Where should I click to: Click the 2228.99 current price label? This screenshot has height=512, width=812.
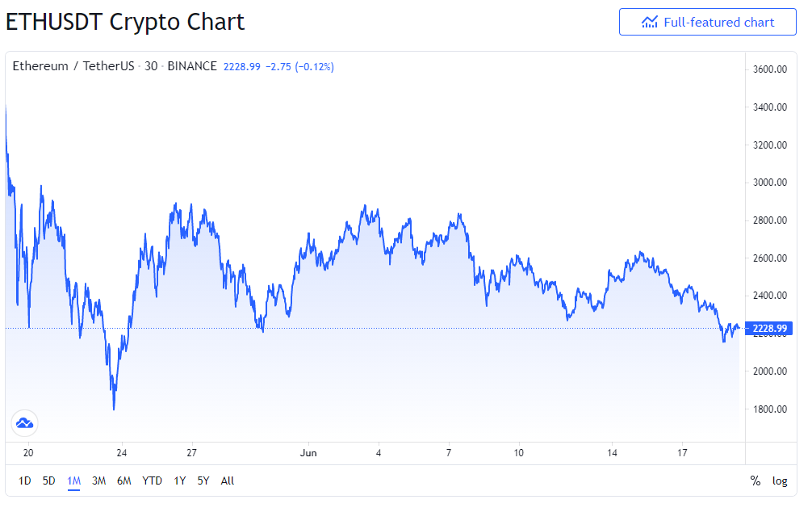(769, 328)
